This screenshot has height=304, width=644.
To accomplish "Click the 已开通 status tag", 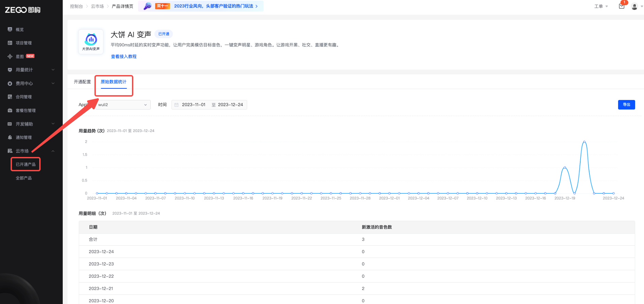I will 164,34.
